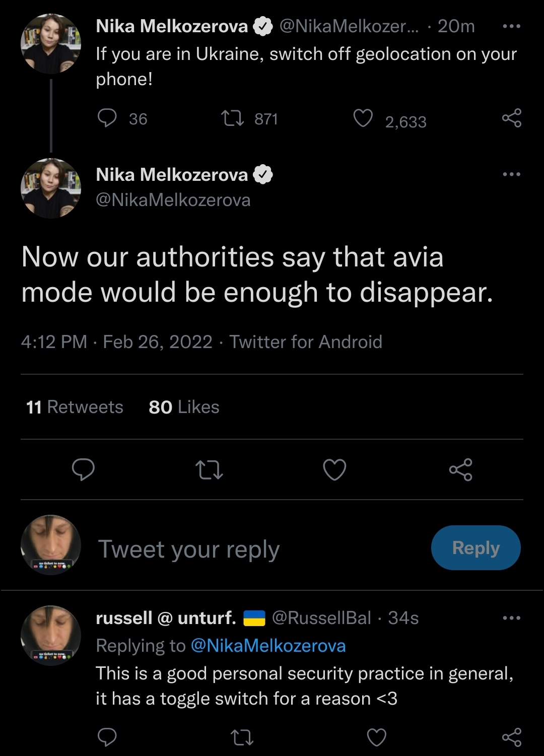Open more options on the avia mode tweet
The height and width of the screenshot is (756, 544).
(511, 174)
